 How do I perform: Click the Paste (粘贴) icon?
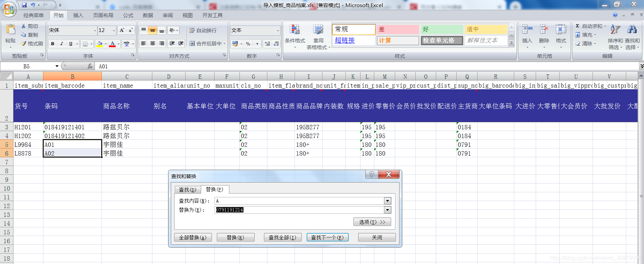click(10, 30)
